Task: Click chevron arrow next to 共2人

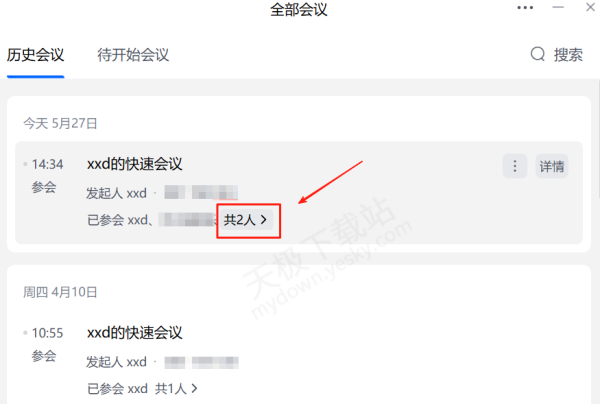Action: 264,220
